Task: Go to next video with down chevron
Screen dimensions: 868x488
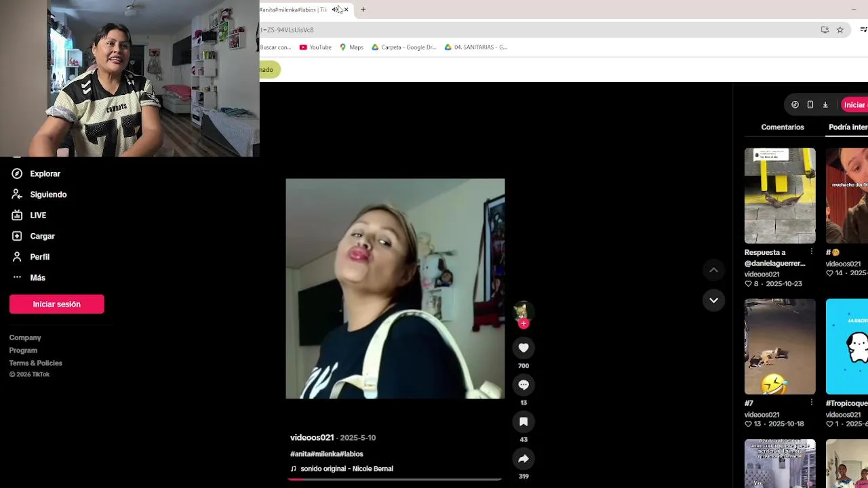Action: (x=713, y=300)
